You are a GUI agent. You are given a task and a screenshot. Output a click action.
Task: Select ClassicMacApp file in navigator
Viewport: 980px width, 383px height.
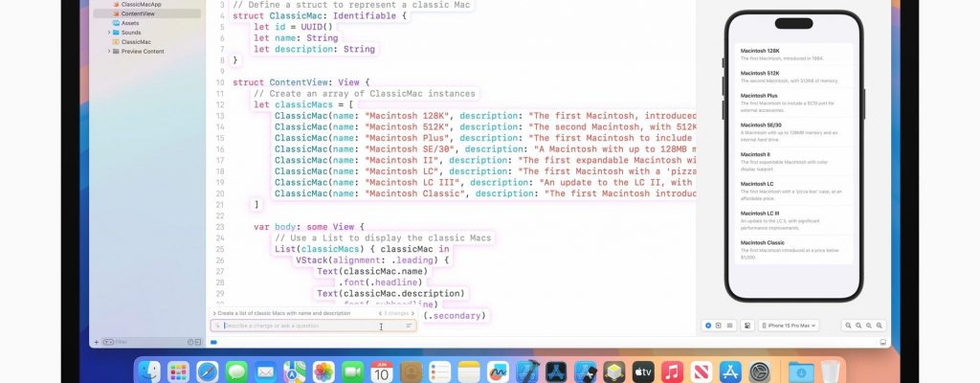[x=141, y=5]
